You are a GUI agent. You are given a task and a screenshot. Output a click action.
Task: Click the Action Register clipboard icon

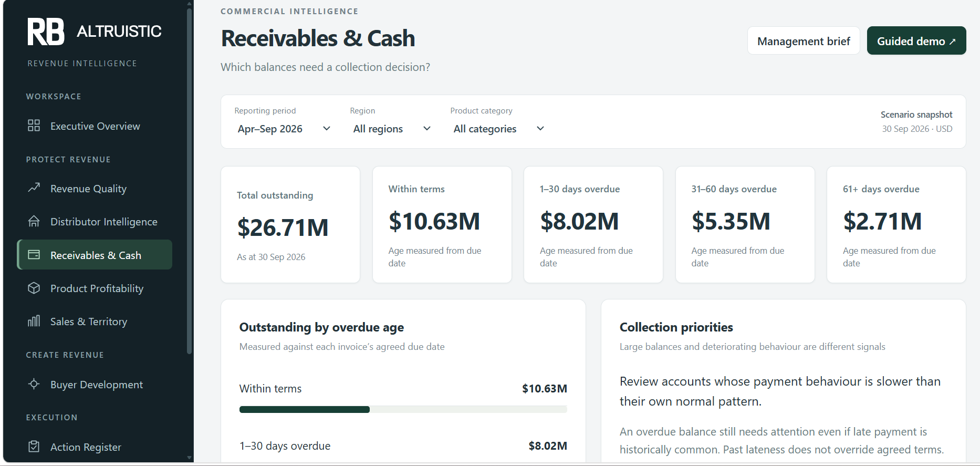[x=34, y=447]
